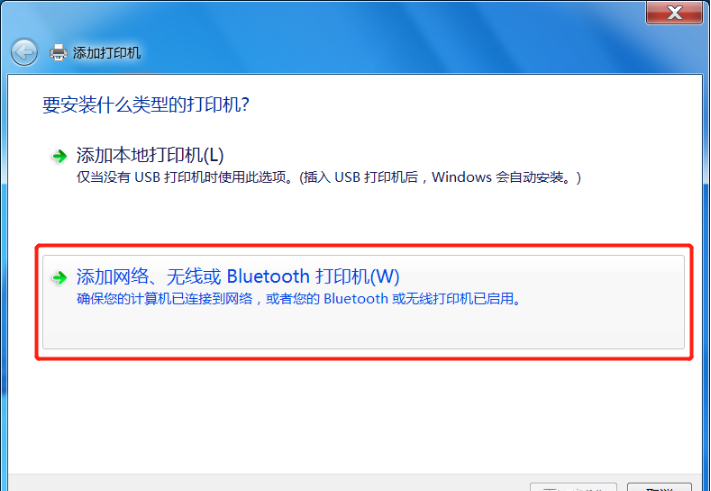Image resolution: width=711 pixels, height=491 pixels.
Task: Click the (L) shortcut label of local printer option
Action: [x=214, y=156]
